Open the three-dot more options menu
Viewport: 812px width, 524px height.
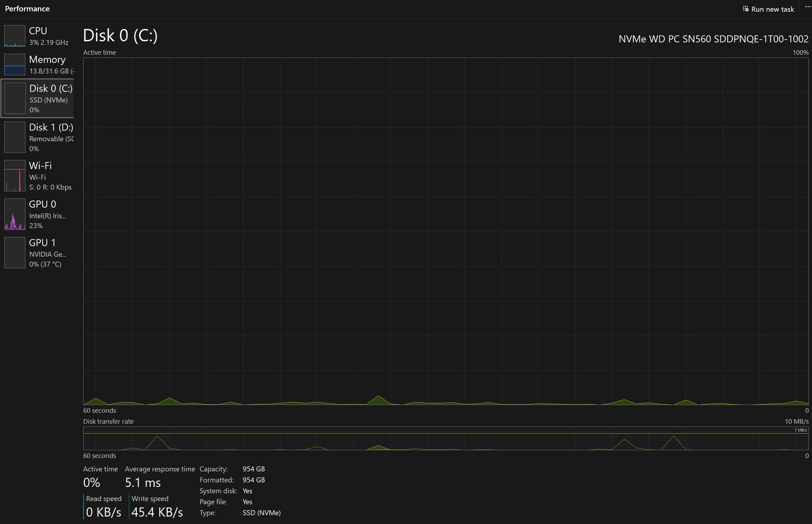coord(807,7)
